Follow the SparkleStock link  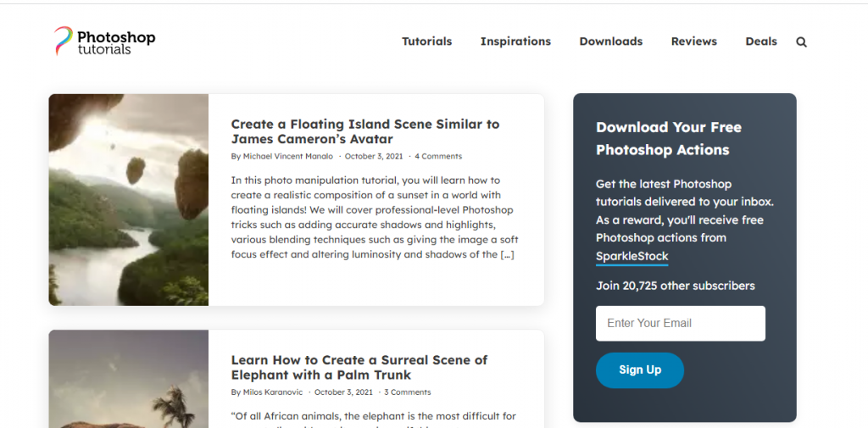(x=632, y=256)
